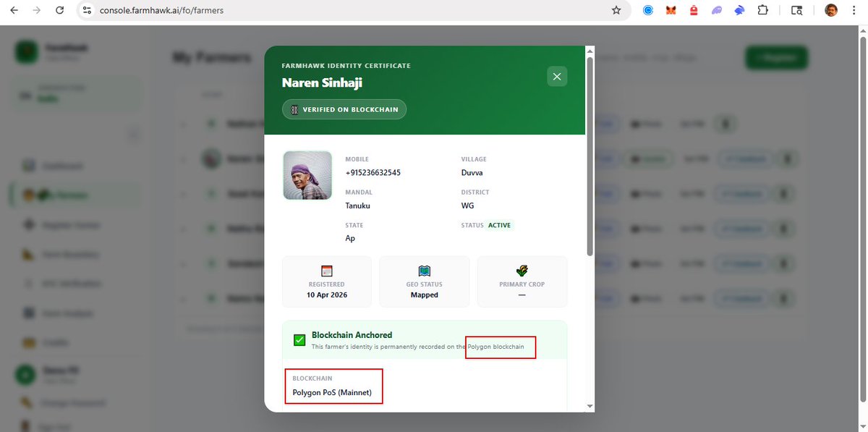Image resolution: width=868 pixels, height=432 pixels.
Task: Open the blue C extension icon
Action: click(x=648, y=10)
